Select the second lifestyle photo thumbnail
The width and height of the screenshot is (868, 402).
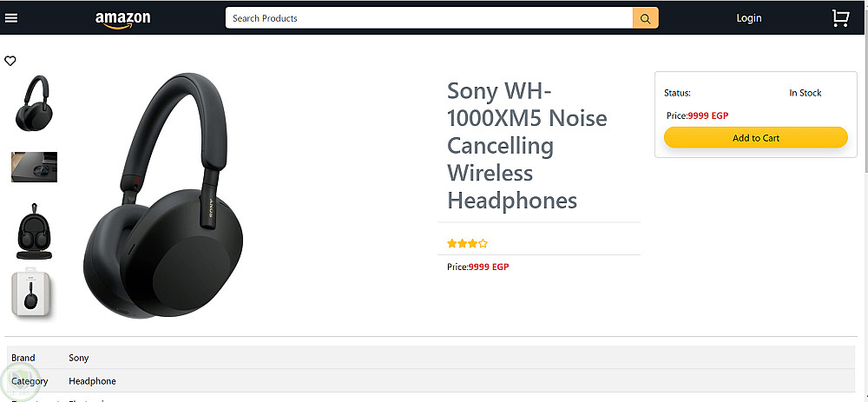tap(34, 167)
